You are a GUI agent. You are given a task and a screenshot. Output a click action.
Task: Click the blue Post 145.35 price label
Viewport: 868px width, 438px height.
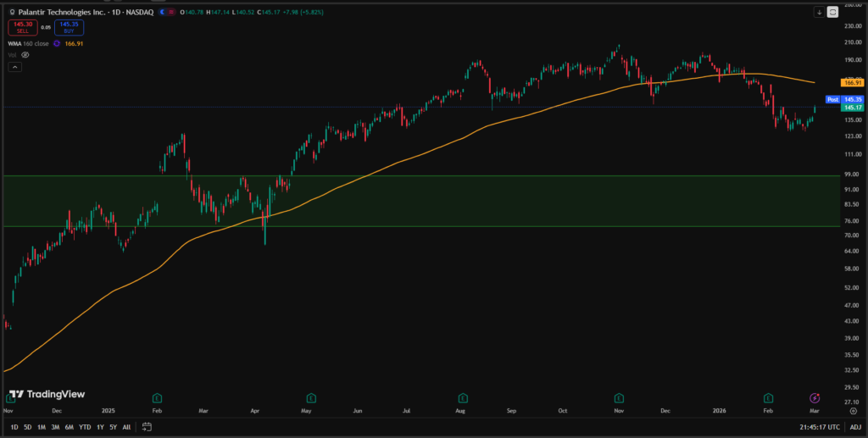845,100
